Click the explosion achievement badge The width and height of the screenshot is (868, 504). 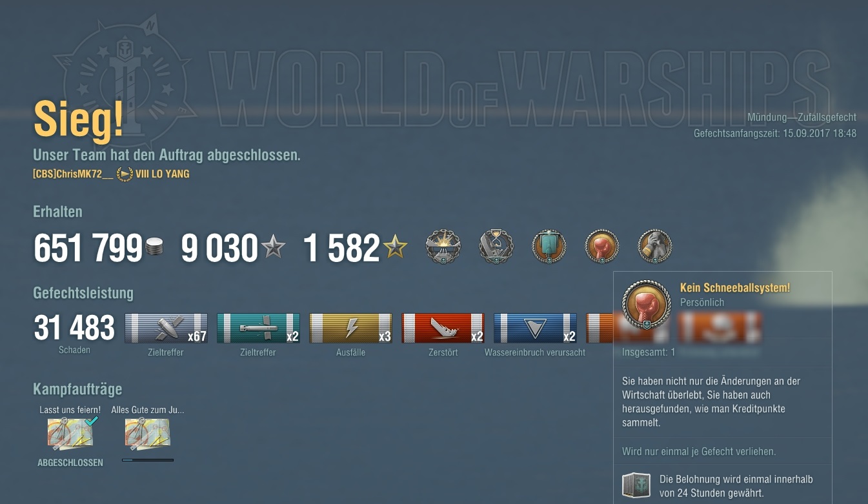point(443,247)
